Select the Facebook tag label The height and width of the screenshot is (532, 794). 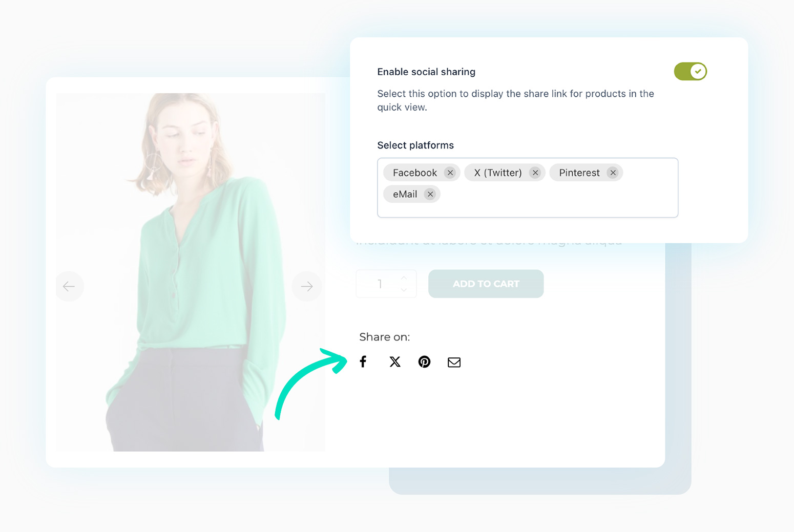click(414, 173)
